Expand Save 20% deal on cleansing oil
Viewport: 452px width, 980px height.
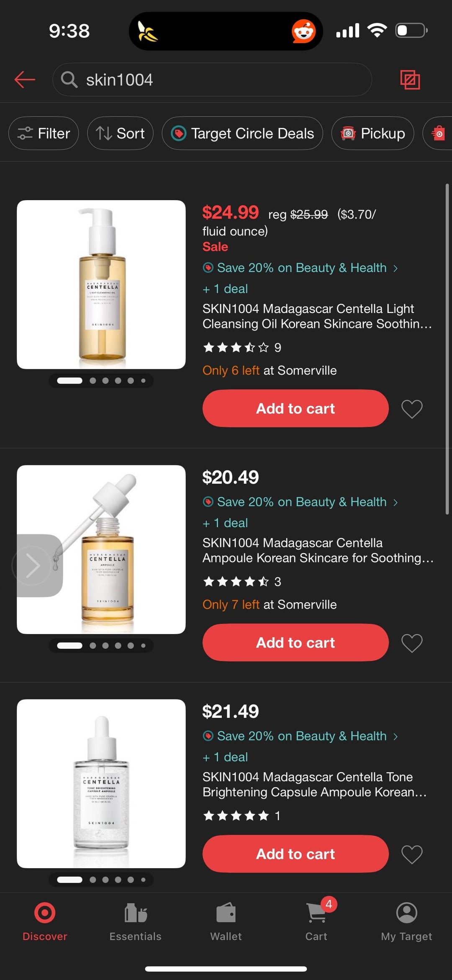pos(300,268)
